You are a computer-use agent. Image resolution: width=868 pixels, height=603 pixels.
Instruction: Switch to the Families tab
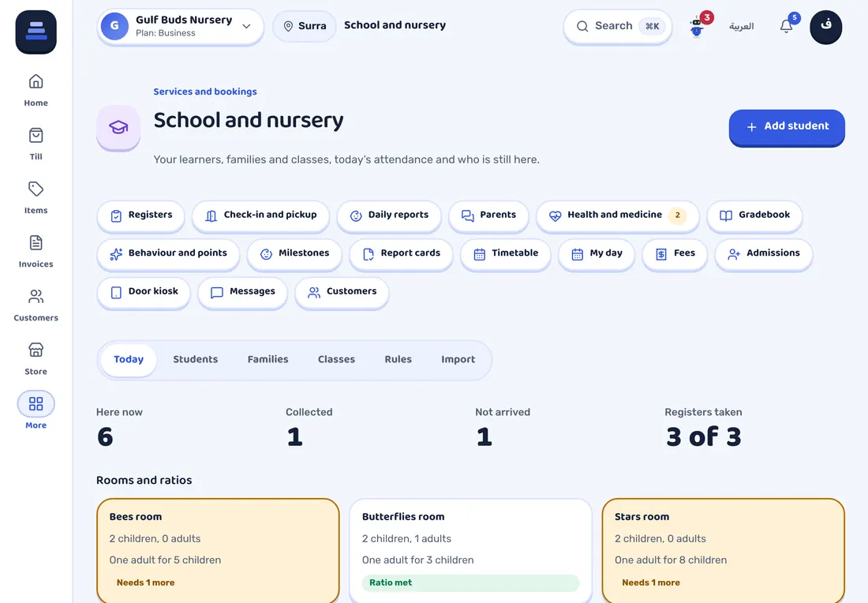[x=268, y=359]
